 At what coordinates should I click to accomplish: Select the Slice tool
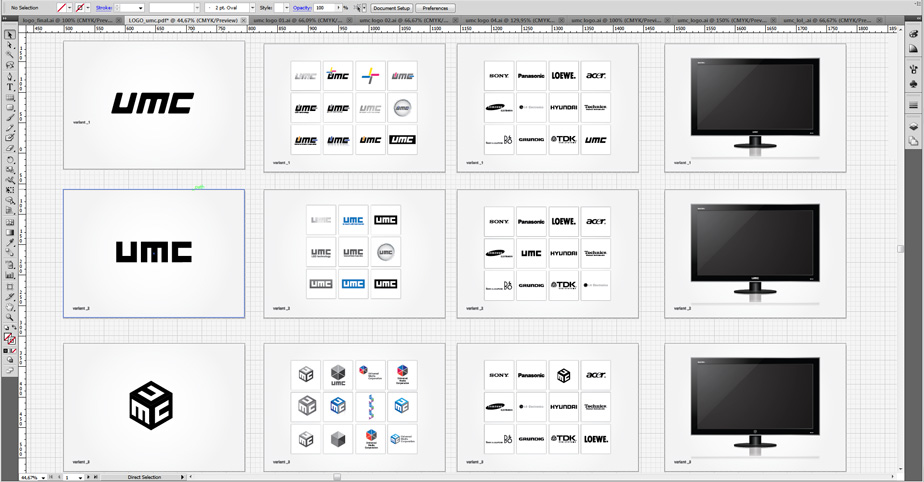click(10, 296)
